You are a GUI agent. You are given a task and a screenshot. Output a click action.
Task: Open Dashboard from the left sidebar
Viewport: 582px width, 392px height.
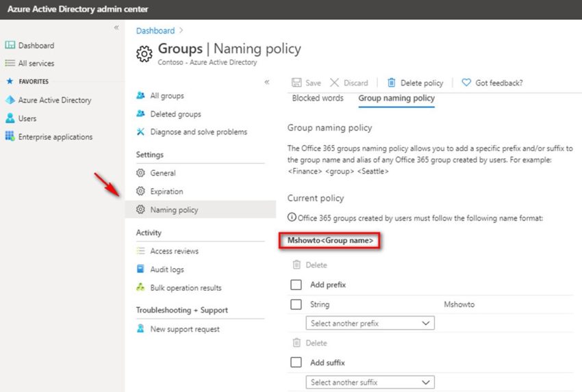tap(36, 45)
